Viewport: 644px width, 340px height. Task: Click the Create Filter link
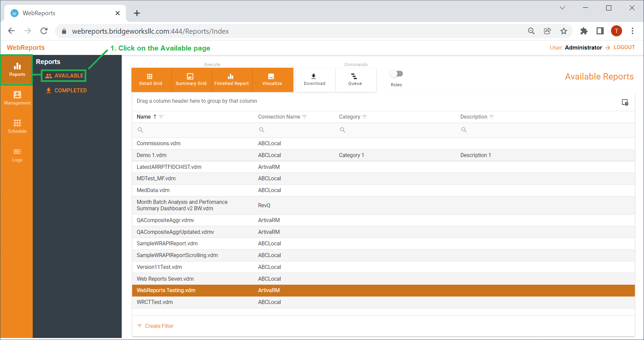coord(155,326)
